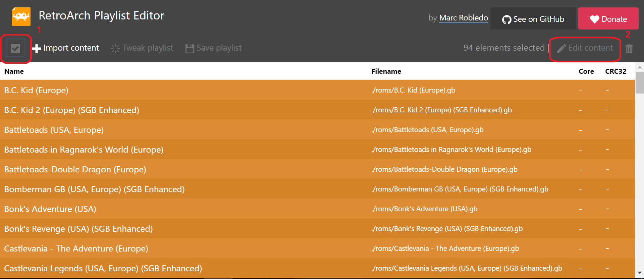Click filename ./roms/Castlevania - The Adventure (Europe).gb
Screen dimensions: 644x279
[x=445, y=248]
